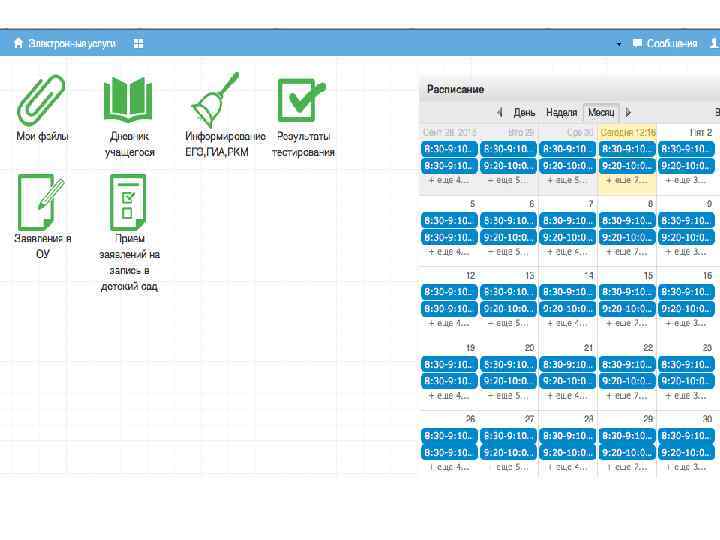Open 8:30-9:10 event on day 20
Image resolution: width=720 pixels, height=540 pixels.
[508, 364]
